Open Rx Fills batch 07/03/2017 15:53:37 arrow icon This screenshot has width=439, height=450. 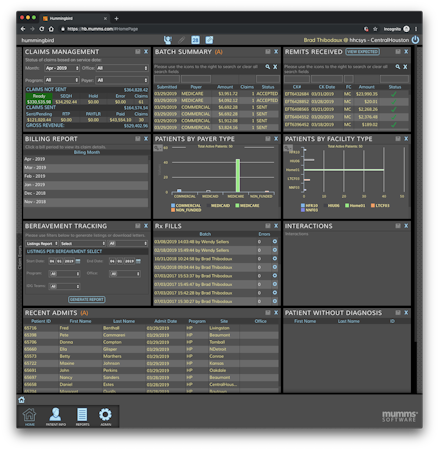[x=275, y=276]
